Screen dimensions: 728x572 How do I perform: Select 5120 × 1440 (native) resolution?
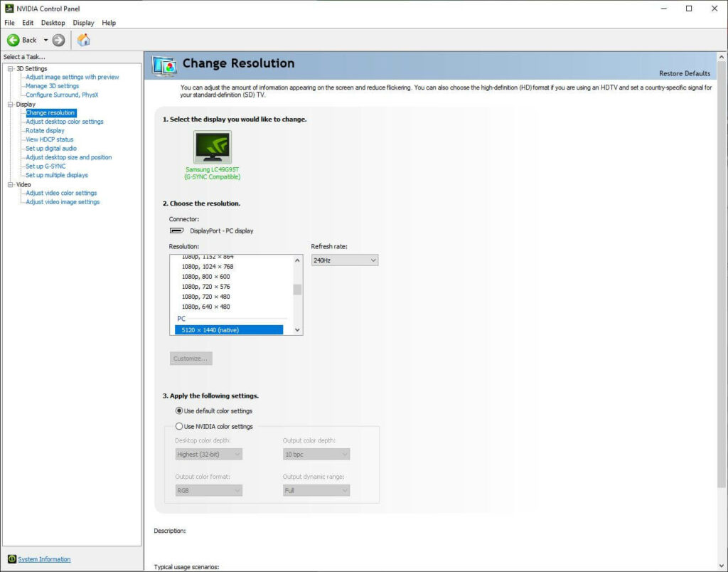[x=229, y=330]
